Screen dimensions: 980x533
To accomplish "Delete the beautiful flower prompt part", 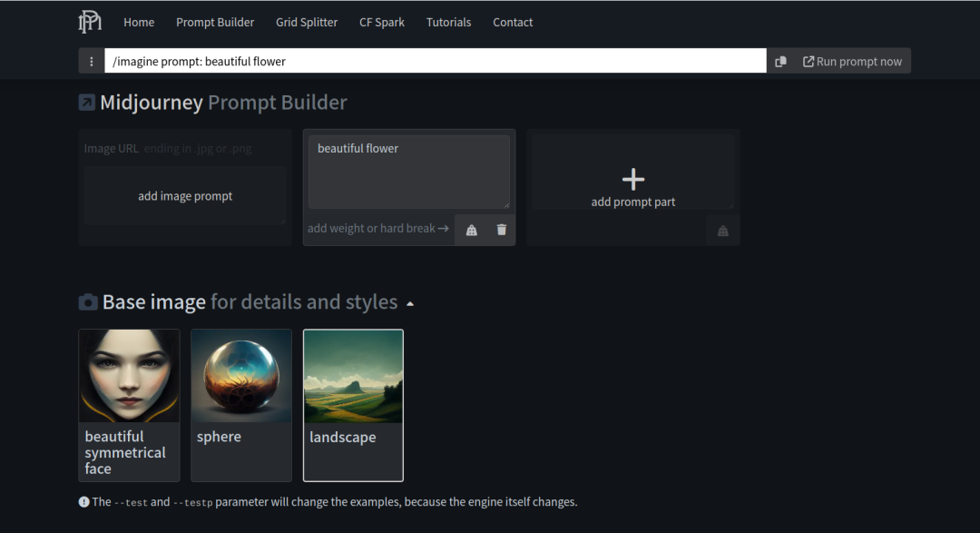I will [x=501, y=230].
